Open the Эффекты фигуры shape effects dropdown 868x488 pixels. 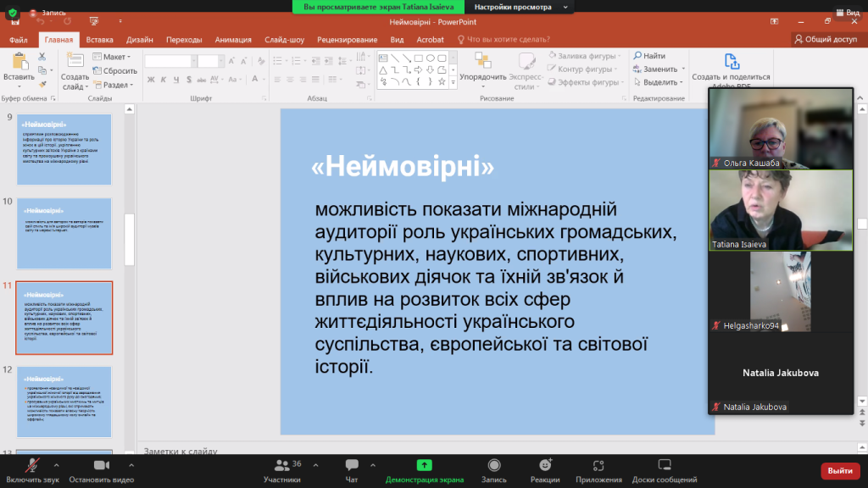tap(585, 82)
